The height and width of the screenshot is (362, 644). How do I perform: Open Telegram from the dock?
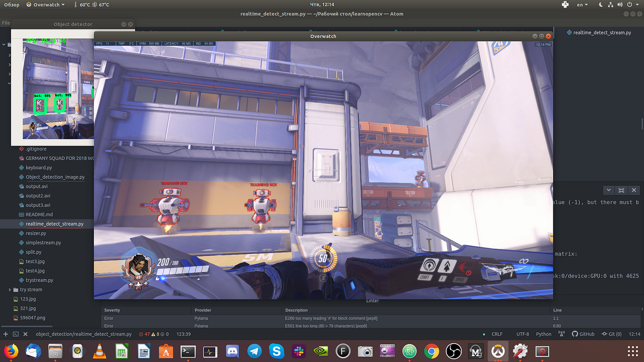[254, 351]
